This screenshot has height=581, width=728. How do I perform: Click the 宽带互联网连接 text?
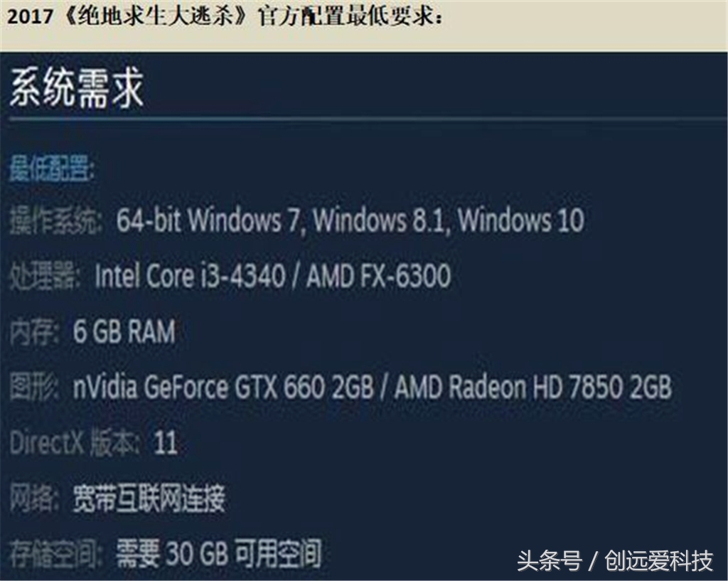149,499
